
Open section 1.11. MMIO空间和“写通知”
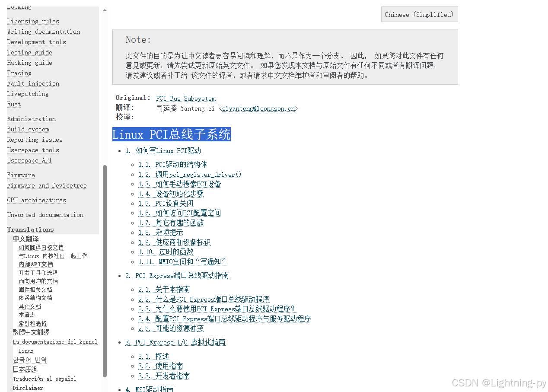tap(183, 261)
